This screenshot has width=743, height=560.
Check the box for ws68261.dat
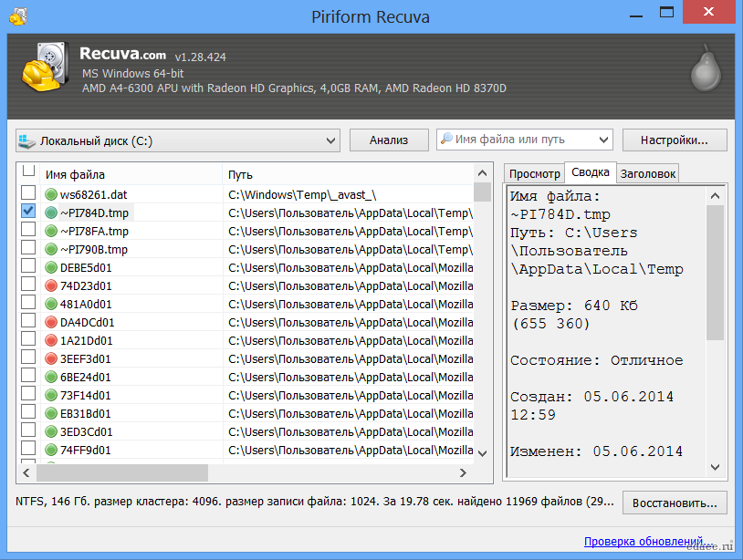click(28, 192)
